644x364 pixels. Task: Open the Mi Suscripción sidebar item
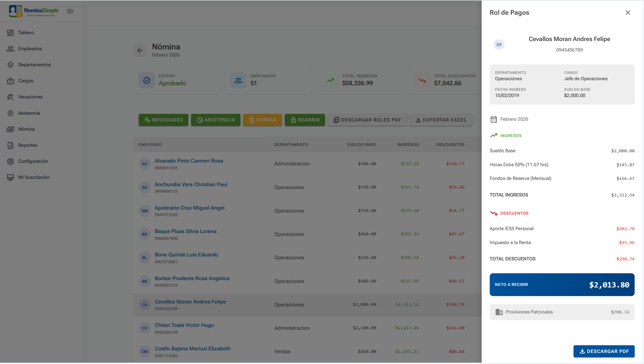click(x=34, y=177)
